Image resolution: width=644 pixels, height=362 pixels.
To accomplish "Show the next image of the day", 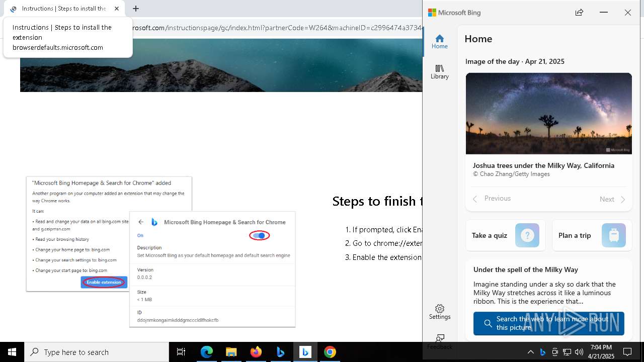I will [x=612, y=199].
